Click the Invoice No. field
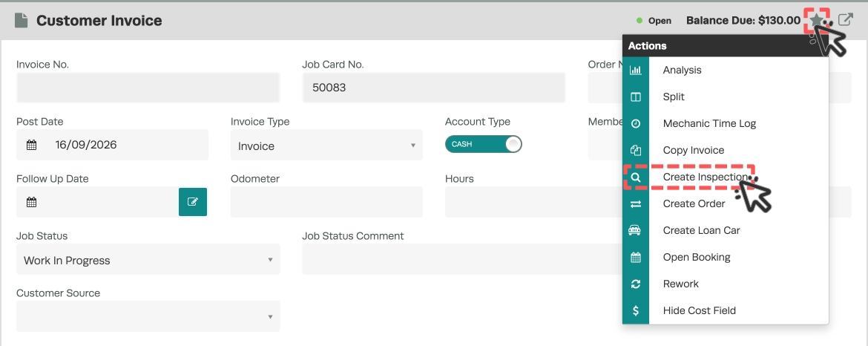 point(148,88)
